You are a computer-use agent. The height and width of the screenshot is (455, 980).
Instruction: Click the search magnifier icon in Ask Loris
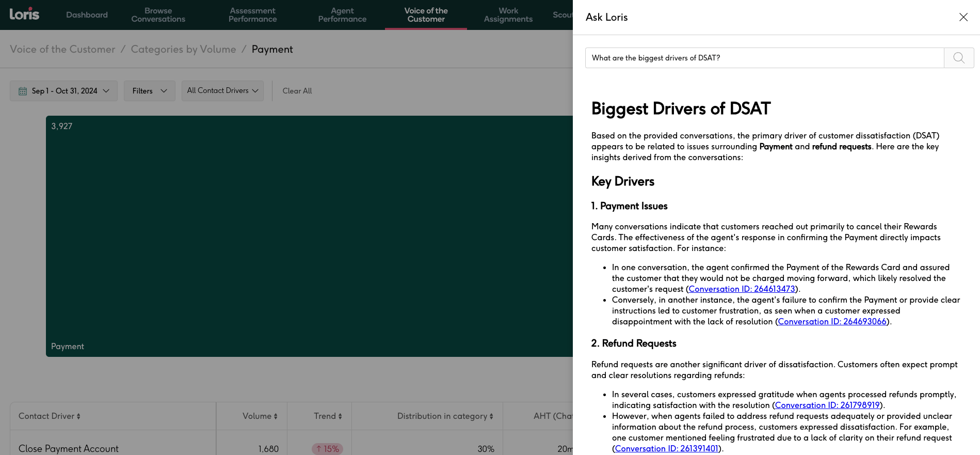958,58
